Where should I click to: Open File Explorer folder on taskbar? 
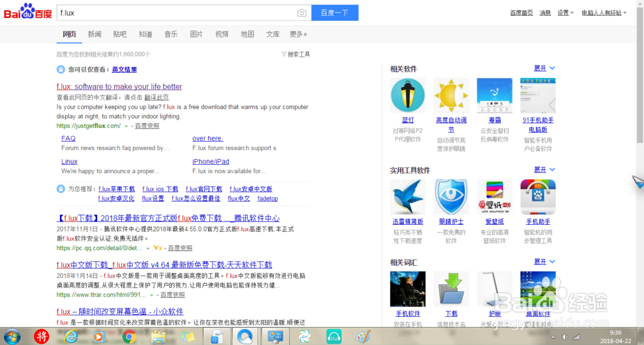[158, 337]
